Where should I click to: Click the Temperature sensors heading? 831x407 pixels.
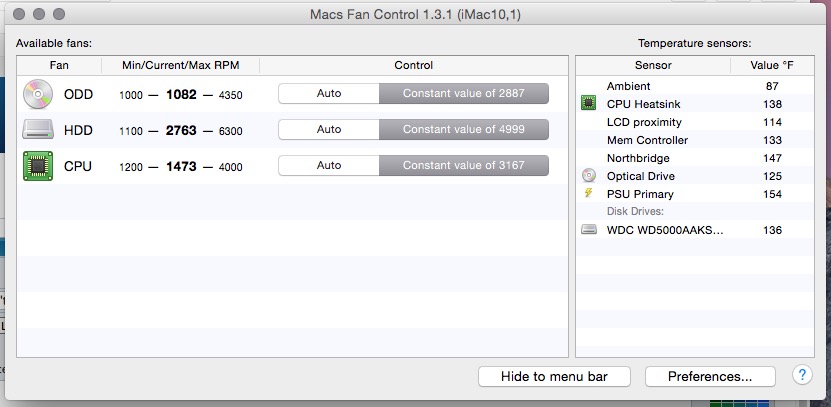(x=694, y=43)
